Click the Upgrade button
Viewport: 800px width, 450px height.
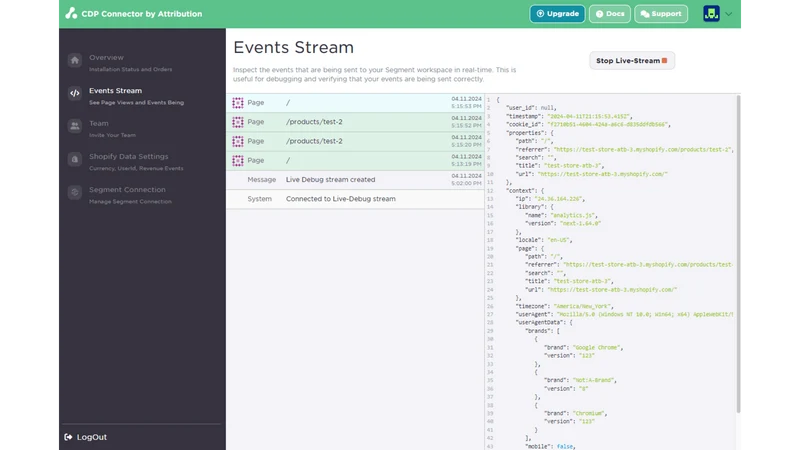pos(557,14)
